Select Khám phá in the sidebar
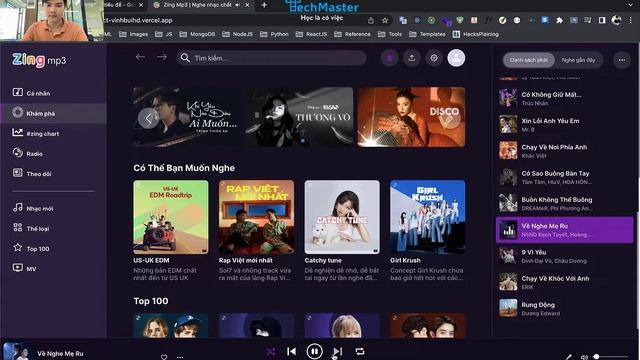This screenshot has width=640, height=360. (53, 113)
